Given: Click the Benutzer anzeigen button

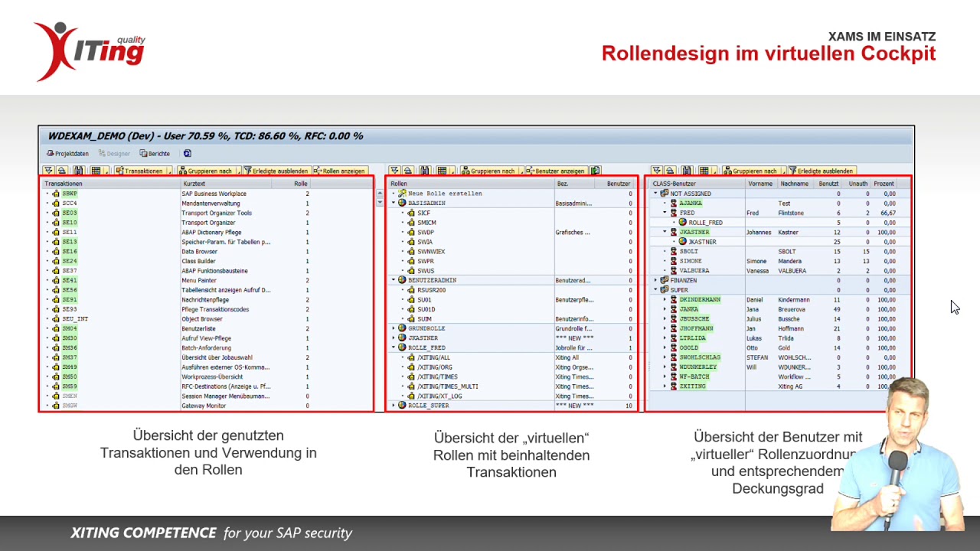Looking at the screenshot, I should point(557,171).
